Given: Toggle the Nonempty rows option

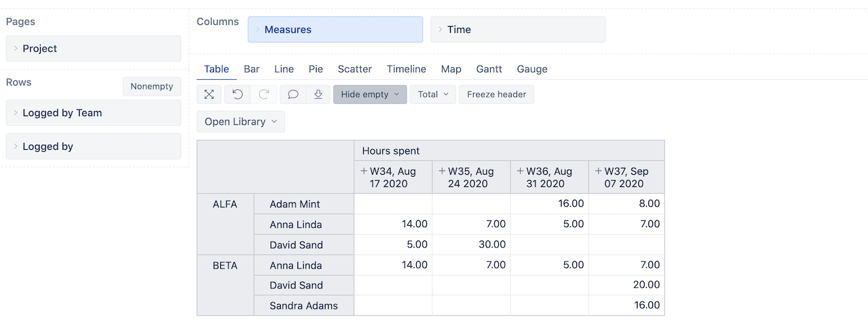Looking at the screenshot, I should click(x=152, y=86).
